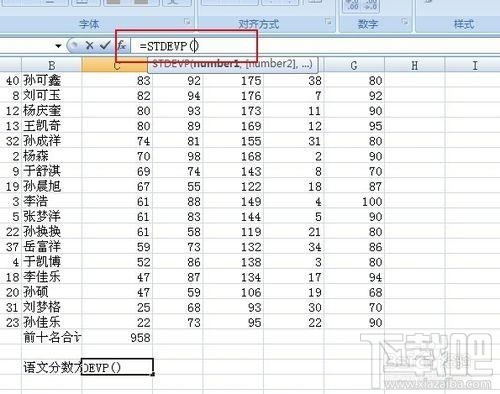
Task: Click the 语文分数方 label cell
Action: pyautogui.click(x=51, y=367)
